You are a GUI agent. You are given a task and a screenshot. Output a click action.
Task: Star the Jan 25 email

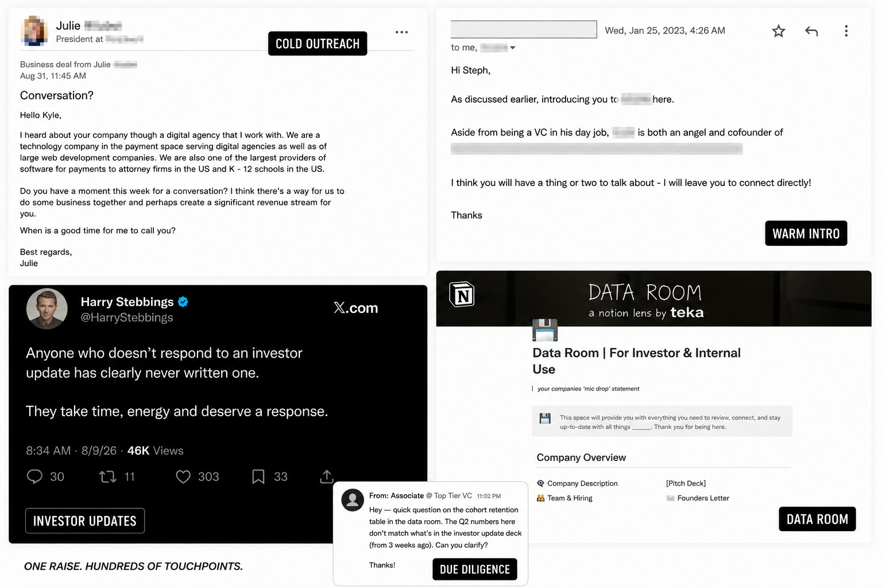coord(778,31)
